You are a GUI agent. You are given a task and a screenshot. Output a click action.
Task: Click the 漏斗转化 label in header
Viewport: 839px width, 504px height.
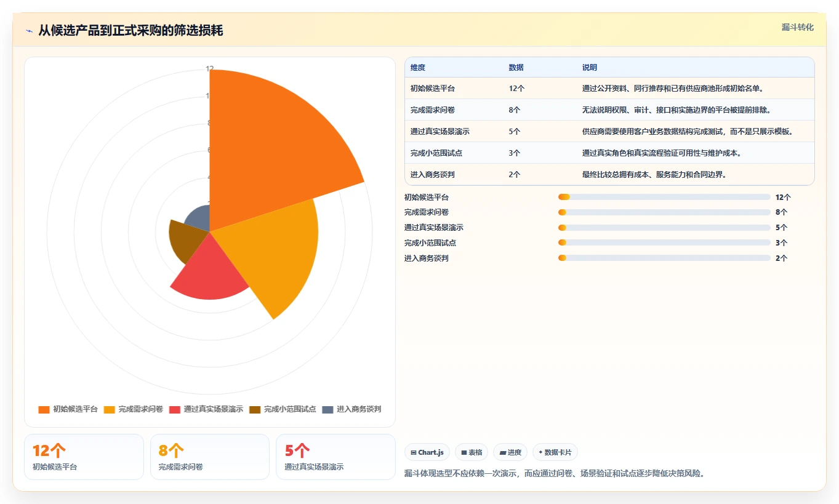coord(798,27)
